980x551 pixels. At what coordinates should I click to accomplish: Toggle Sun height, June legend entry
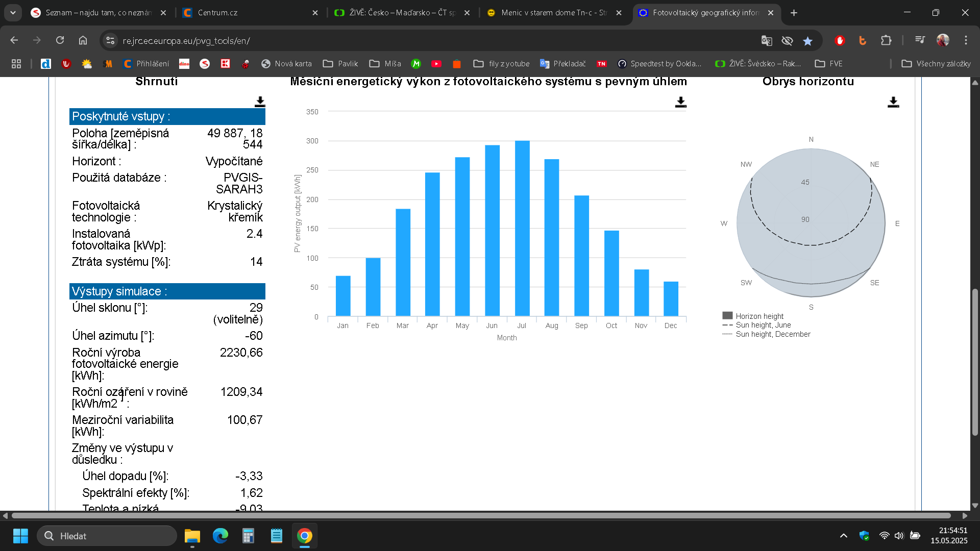coord(763,325)
